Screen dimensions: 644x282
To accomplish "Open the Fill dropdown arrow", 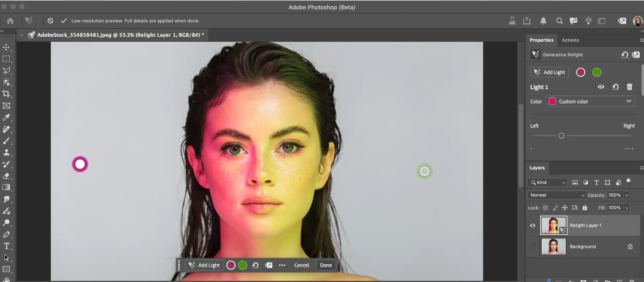I will pos(627,208).
